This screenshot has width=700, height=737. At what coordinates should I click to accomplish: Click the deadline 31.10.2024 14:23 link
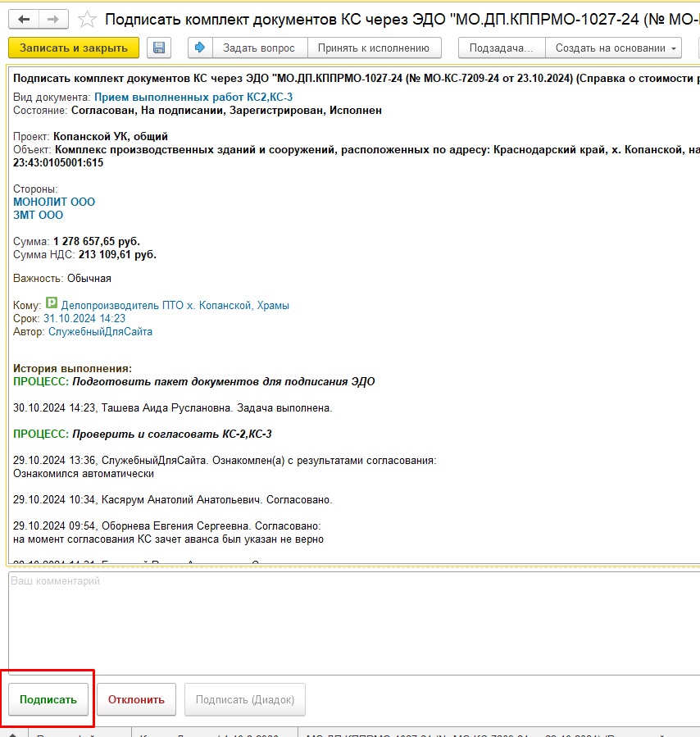pyautogui.click(x=84, y=318)
